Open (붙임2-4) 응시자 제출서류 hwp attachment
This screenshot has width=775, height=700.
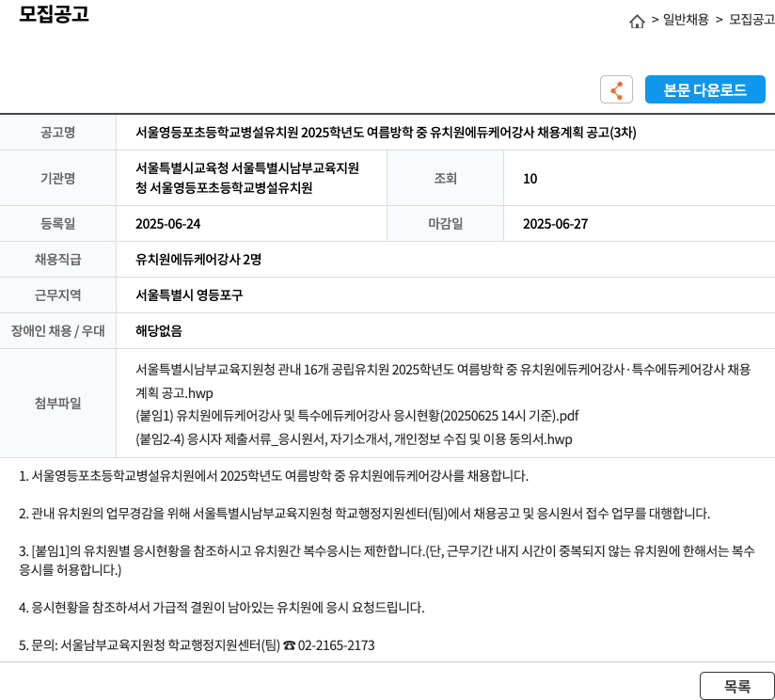click(x=354, y=439)
